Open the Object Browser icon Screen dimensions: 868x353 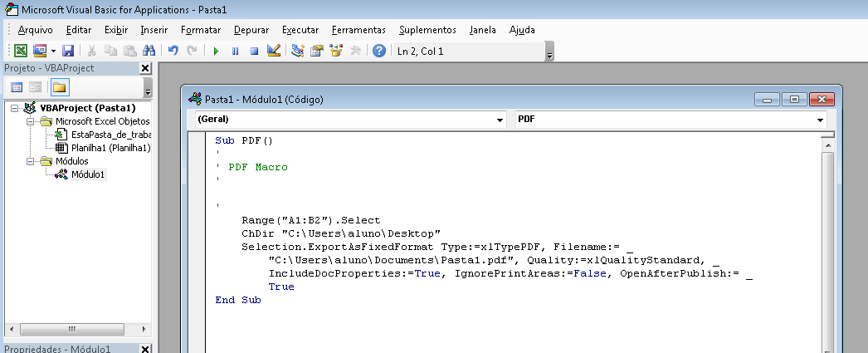tap(336, 51)
